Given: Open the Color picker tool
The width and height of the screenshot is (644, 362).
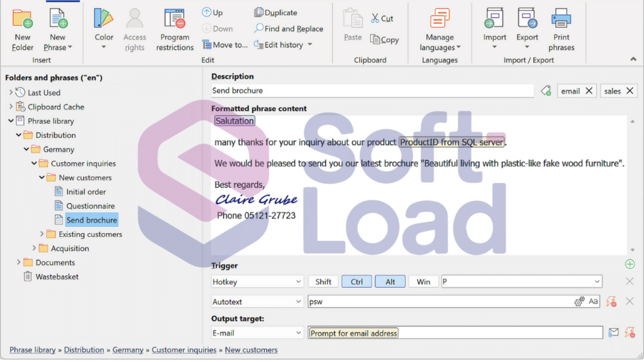Looking at the screenshot, I should point(104,30).
